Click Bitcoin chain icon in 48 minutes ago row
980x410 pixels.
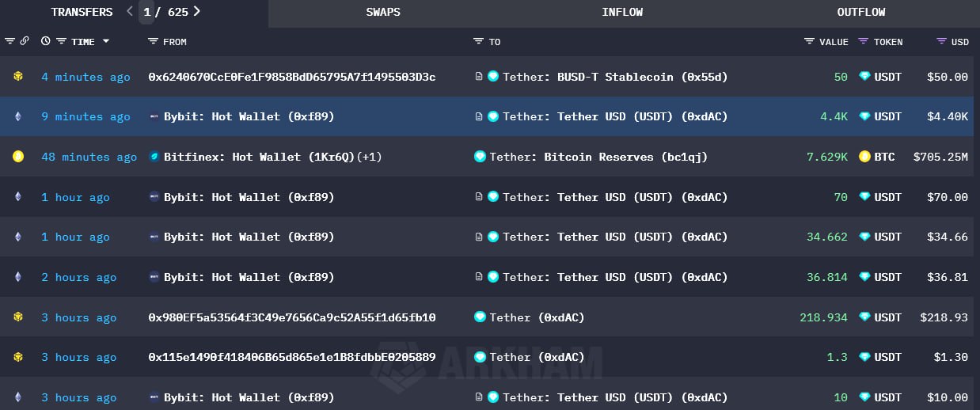tap(17, 157)
